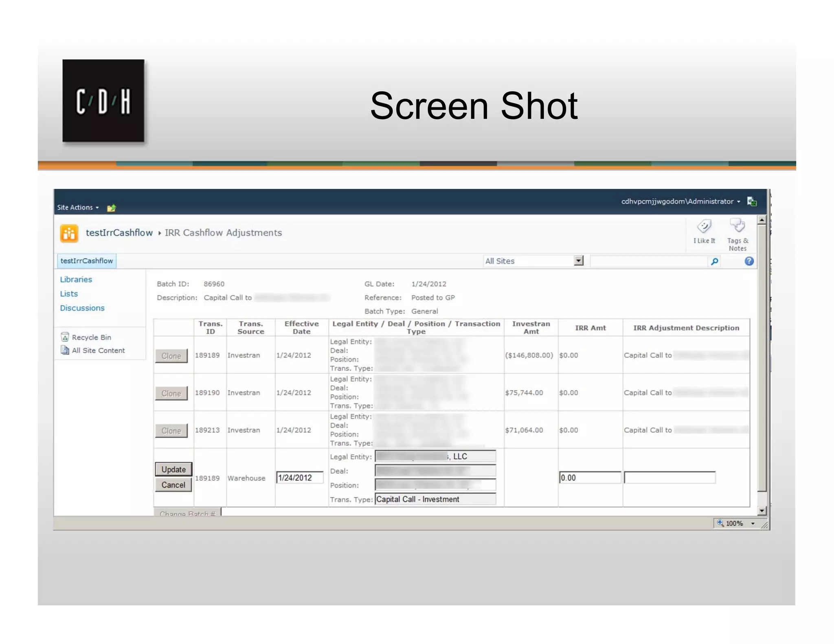834x644 pixels.
Task: Click the scrollbar up arrow
Action: pyautogui.click(x=762, y=220)
